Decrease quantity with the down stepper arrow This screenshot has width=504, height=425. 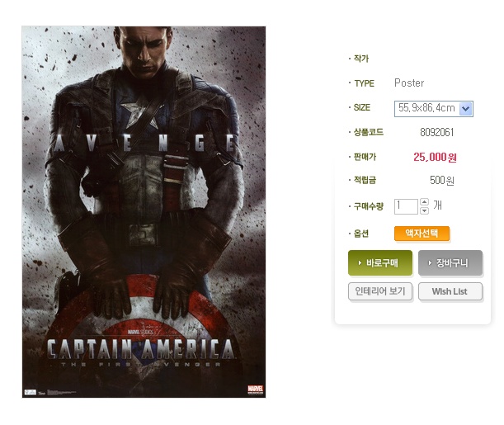424,211
